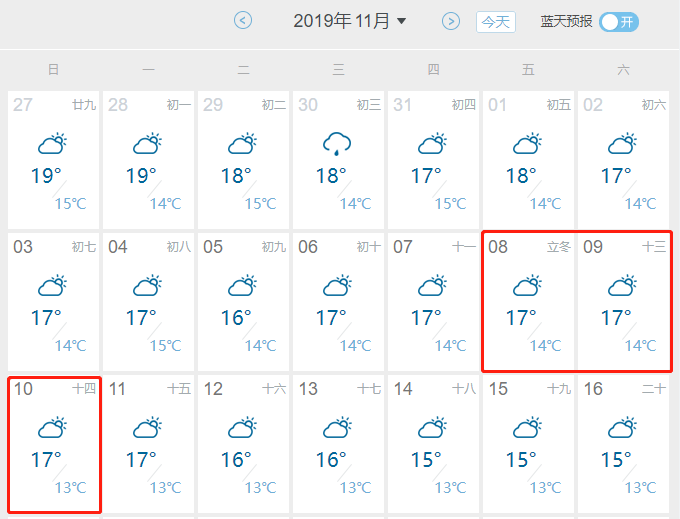Click the 17° temperature on day 03

click(46, 318)
